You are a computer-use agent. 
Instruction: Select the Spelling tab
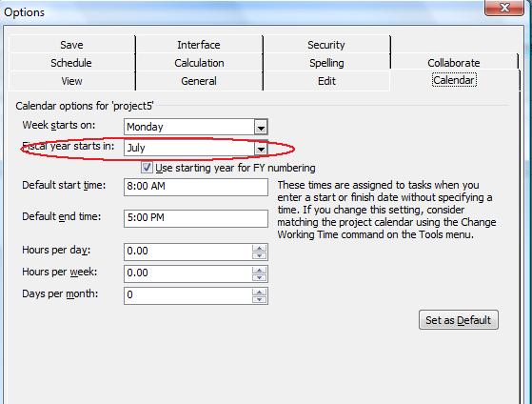tap(326, 63)
